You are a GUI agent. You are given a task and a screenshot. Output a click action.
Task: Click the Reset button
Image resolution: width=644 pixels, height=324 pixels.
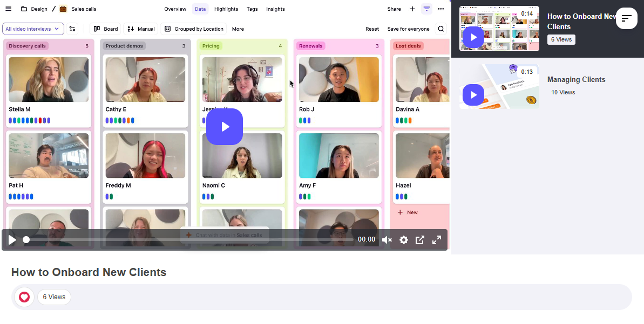(x=372, y=29)
